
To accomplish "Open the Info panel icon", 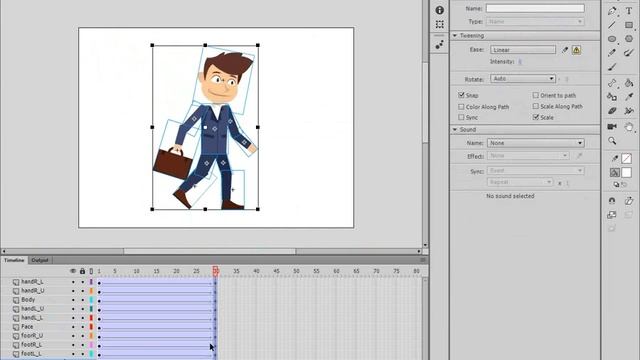I will coord(440,10).
